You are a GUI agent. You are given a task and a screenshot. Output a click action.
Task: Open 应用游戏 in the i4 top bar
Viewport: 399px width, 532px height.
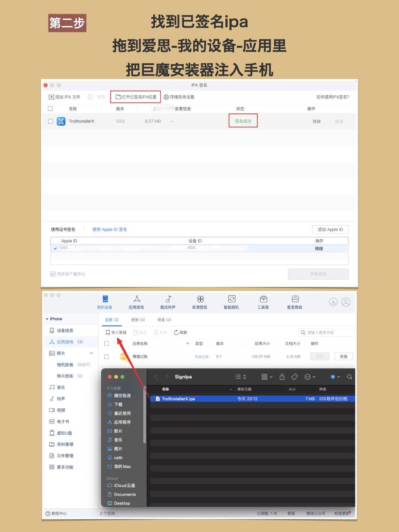[x=136, y=302]
